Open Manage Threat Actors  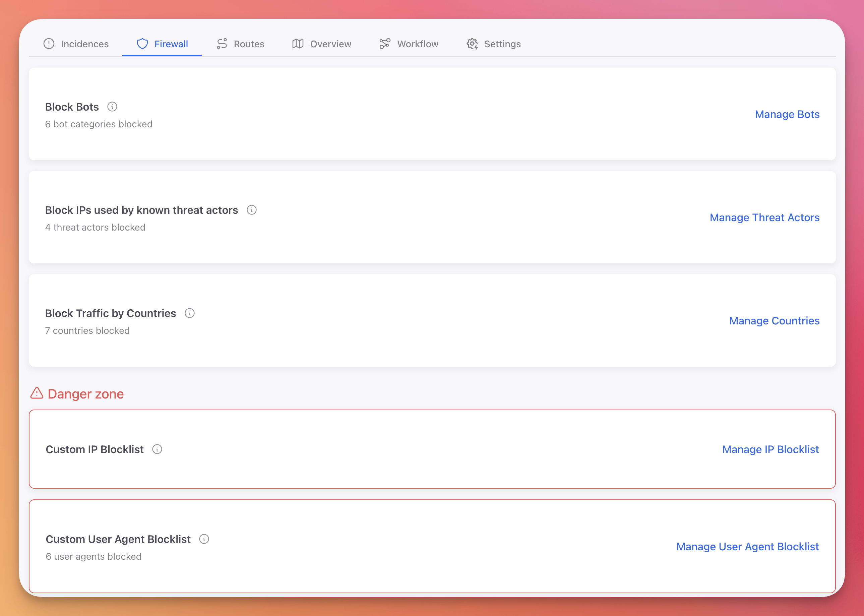pos(764,218)
